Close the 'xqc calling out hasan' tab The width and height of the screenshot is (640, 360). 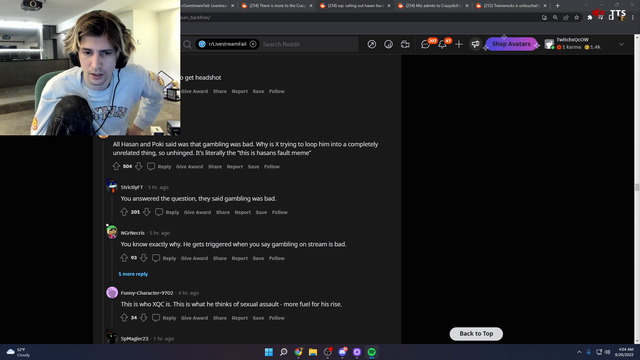coord(389,6)
